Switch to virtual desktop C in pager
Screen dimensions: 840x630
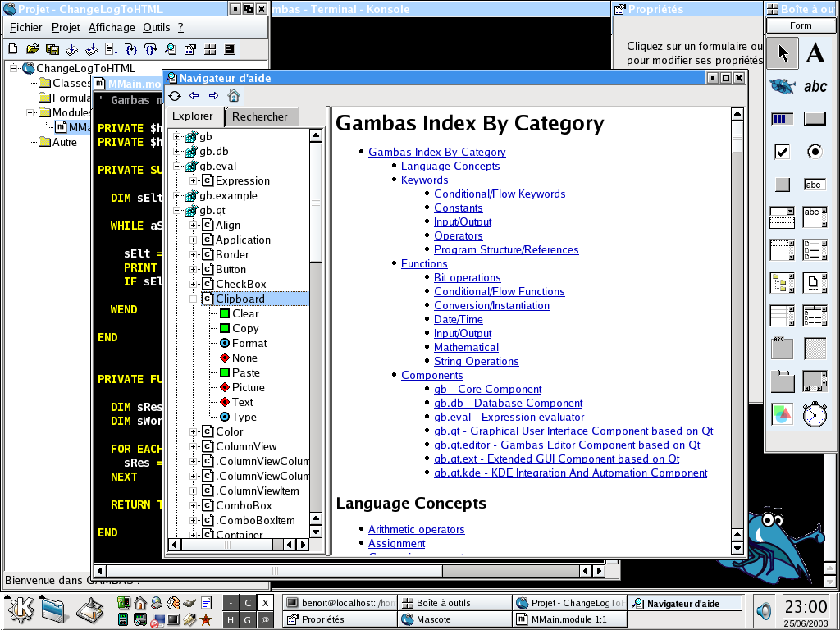[248, 603]
